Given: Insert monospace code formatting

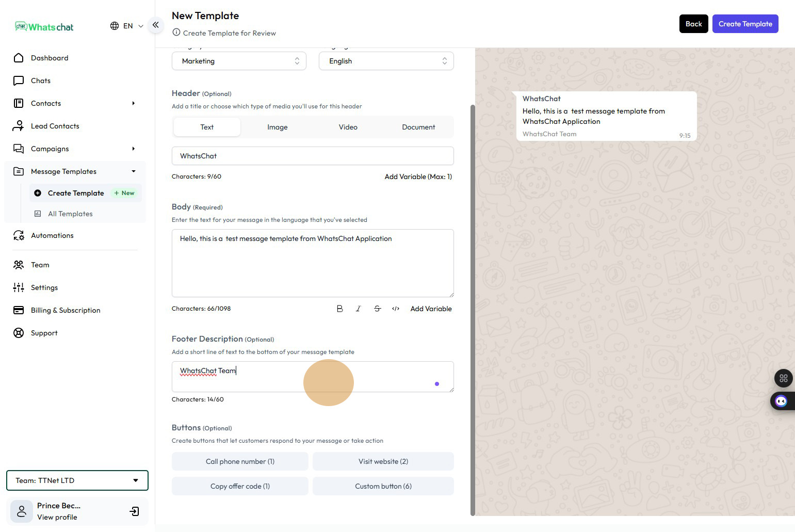Looking at the screenshot, I should (x=396, y=309).
